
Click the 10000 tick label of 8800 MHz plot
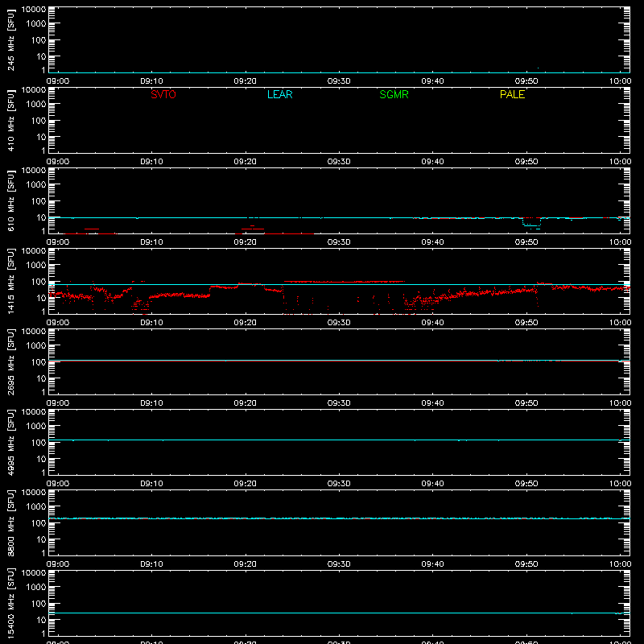pyautogui.click(x=34, y=492)
